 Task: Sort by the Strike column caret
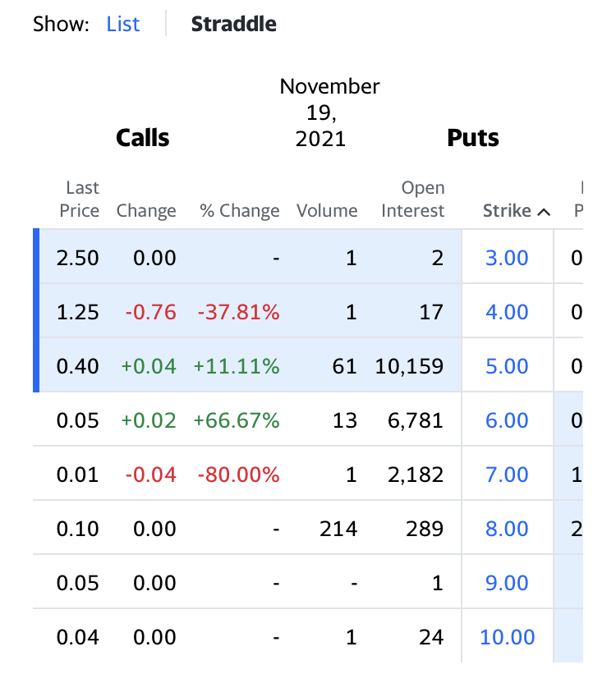pyautogui.click(x=543, y=212)
